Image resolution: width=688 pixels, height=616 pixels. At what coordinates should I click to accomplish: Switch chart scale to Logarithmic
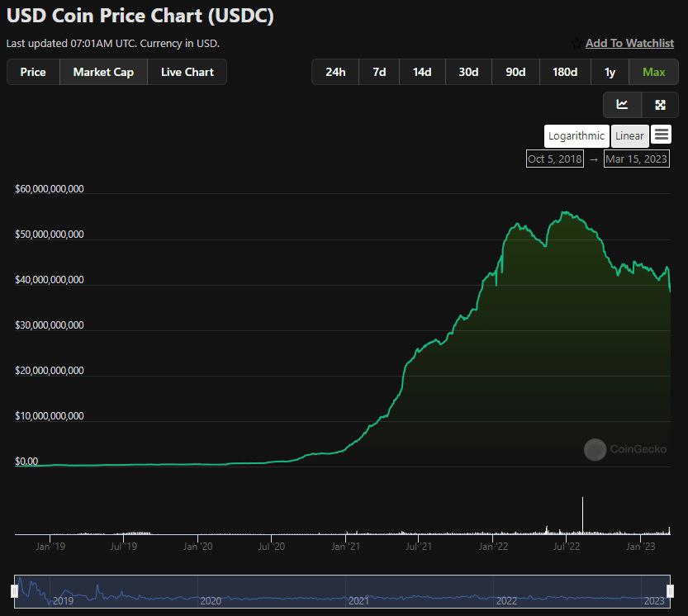pos(576,136)
